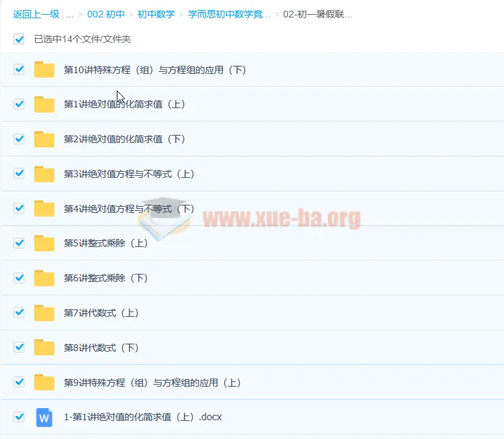This screenshot has width=504, height=439.
Task: Open folder icon of 第9讲特殊方程
Action: coord(44,383)
